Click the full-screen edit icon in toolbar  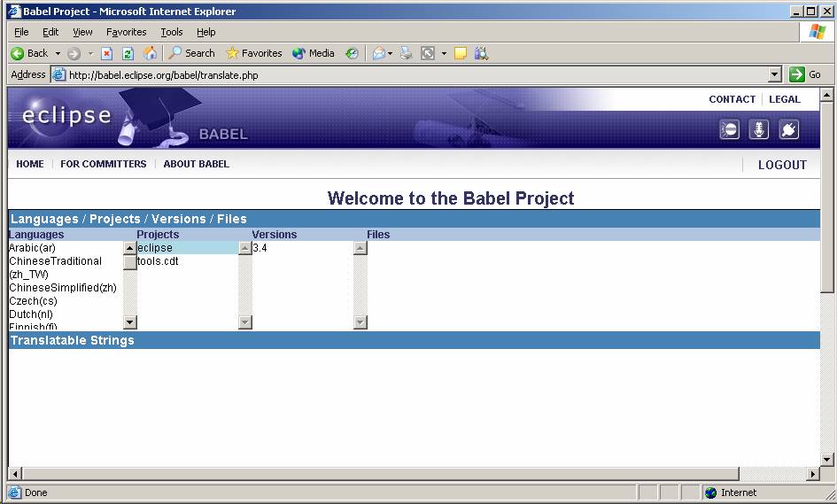click(x=428, y=53)
